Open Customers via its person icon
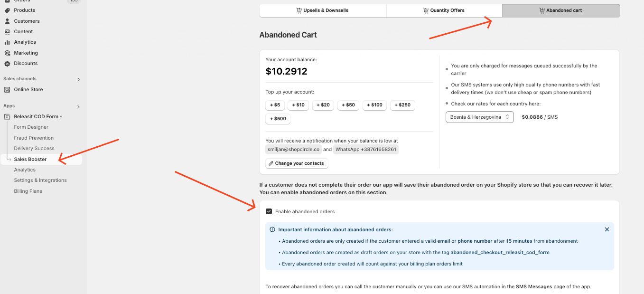 click(x=7, y=21)
